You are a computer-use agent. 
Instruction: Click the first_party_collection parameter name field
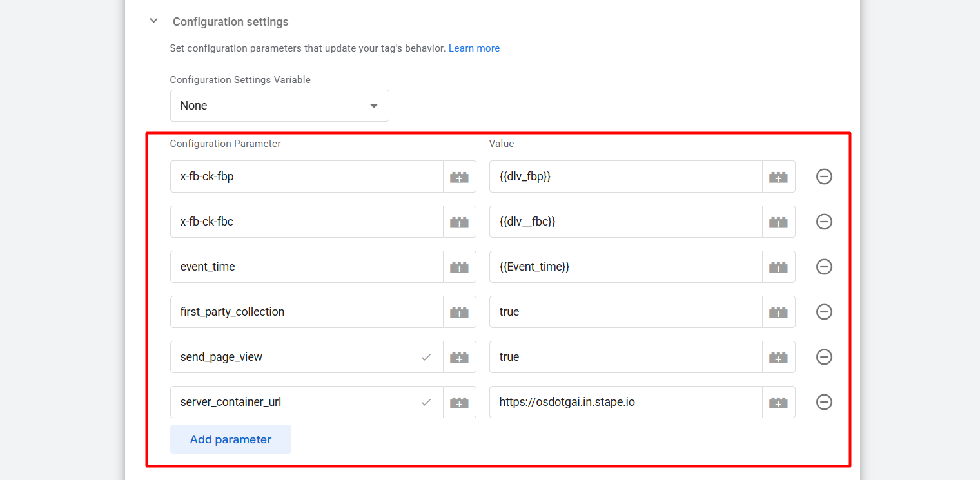306,312
